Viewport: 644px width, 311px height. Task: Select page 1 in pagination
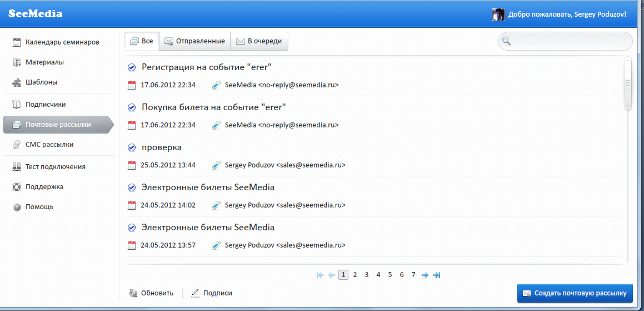343,275
